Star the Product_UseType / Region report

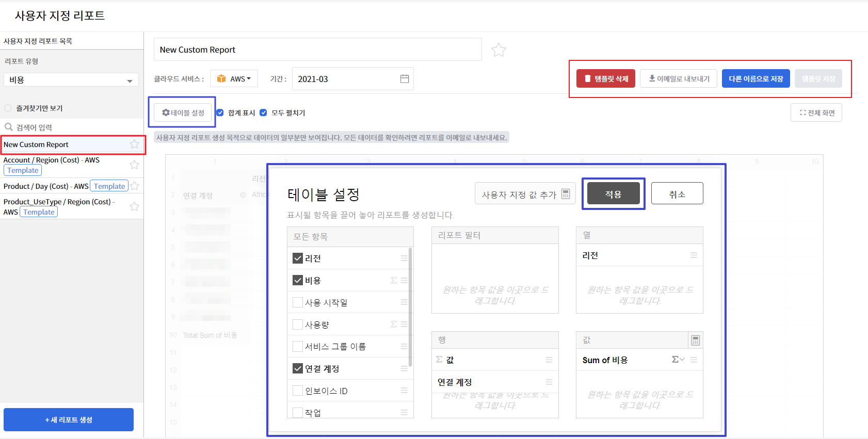pos(134,206)
